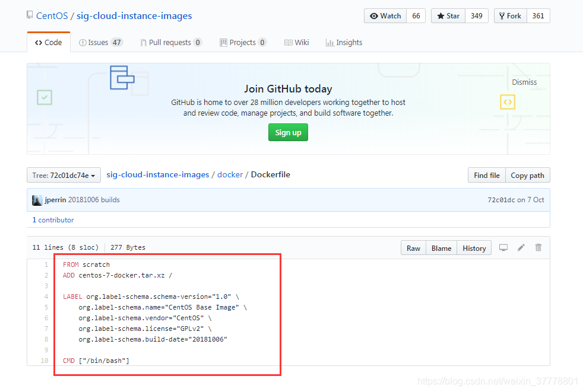Image resolution: width=583 pixels, height=392 pixels.
Task: Select code line number 4
Action: [x=46, y=297]
